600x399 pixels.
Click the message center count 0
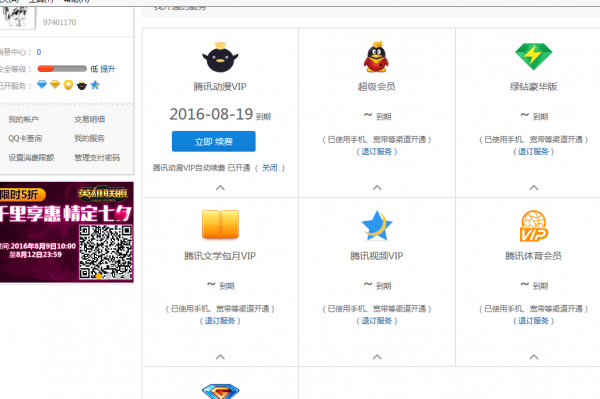(x=39, y=52)
